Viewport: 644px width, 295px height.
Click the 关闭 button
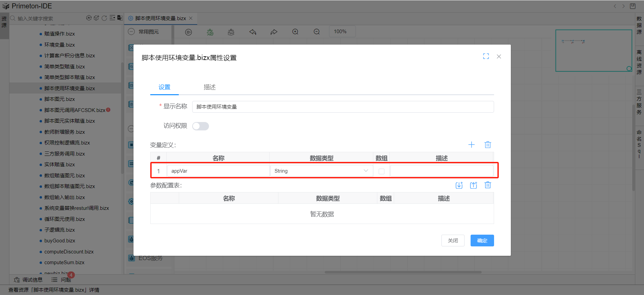tap(453, 240)
